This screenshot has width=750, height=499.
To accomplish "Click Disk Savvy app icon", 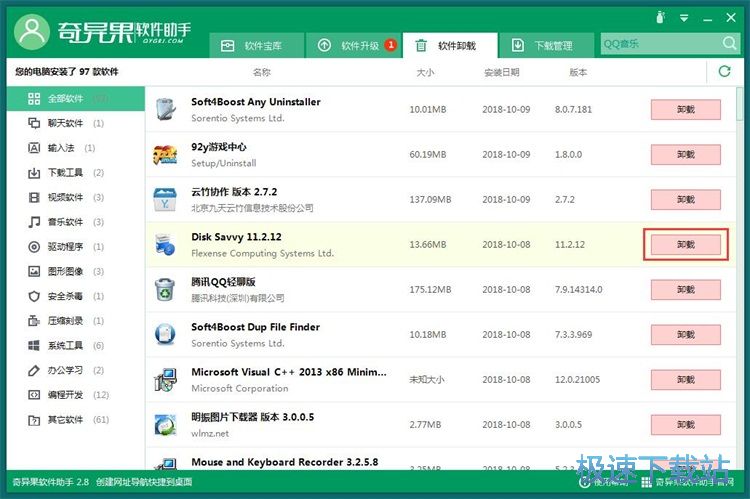I will [165, 244].
